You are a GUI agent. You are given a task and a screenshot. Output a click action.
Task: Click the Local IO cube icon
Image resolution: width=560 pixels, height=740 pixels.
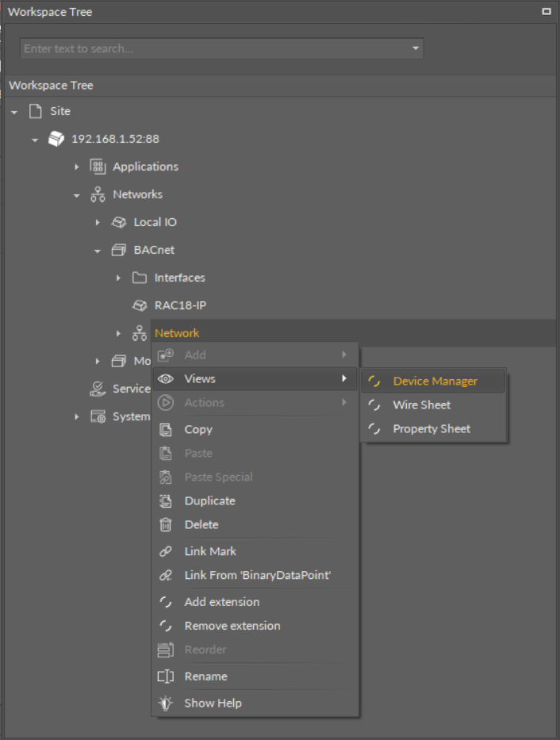pos(118,222)
